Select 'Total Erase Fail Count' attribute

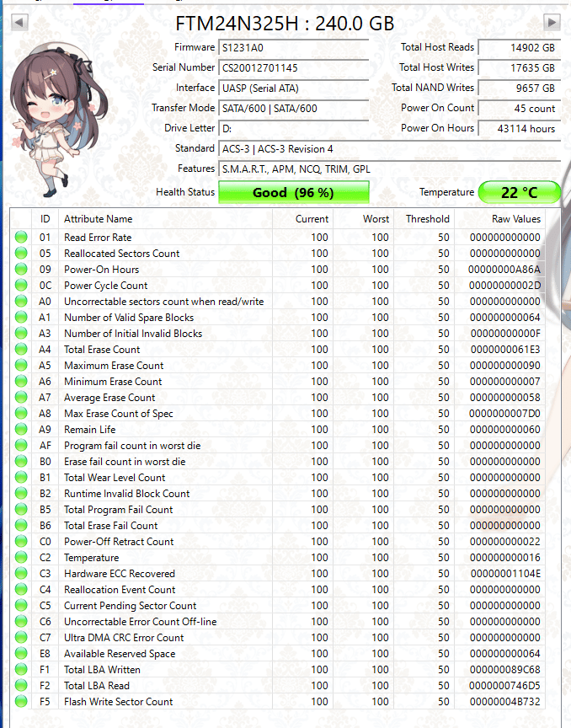(111, 526)
